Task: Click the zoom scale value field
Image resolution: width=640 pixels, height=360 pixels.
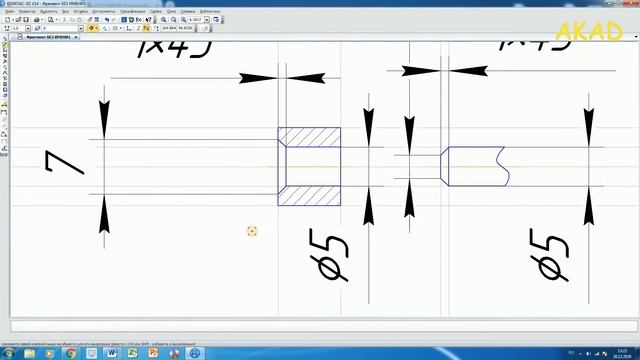Action: 196,20
